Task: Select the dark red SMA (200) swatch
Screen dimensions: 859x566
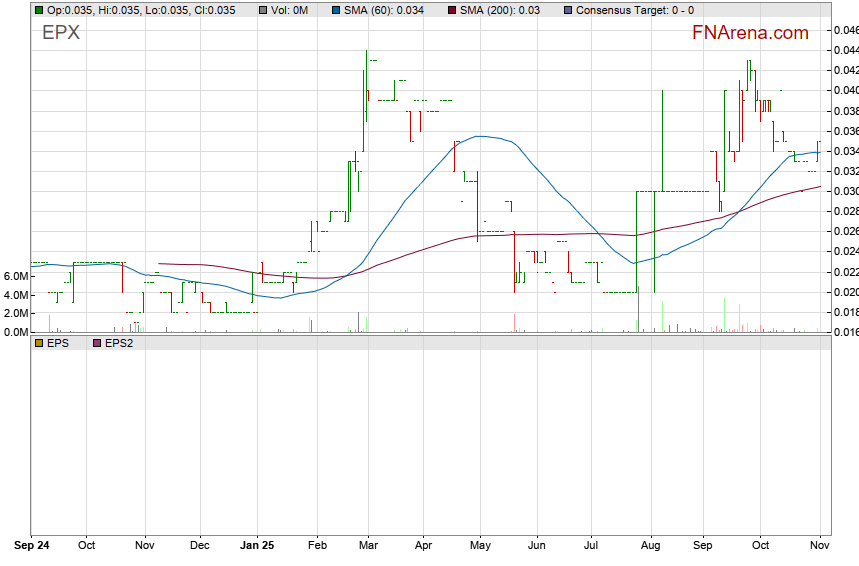Action: tap(453, 10)
